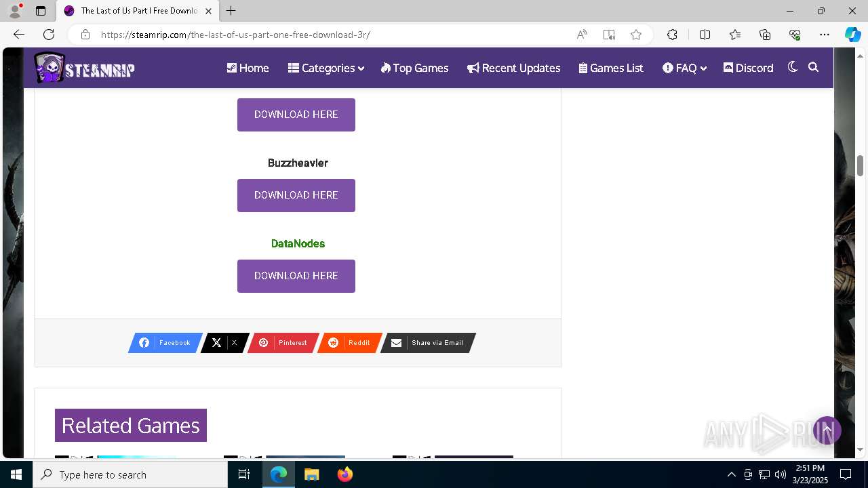Open Task View on taskbar

[x=244, y=474]
